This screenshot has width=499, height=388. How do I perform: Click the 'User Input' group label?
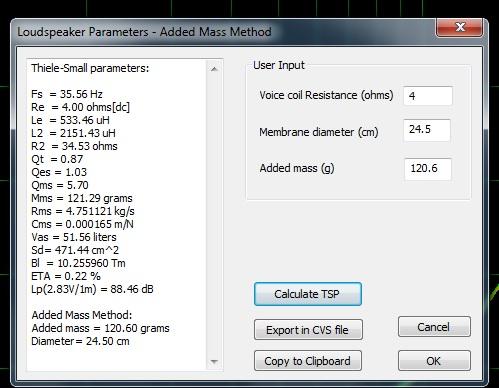point(279,65)
